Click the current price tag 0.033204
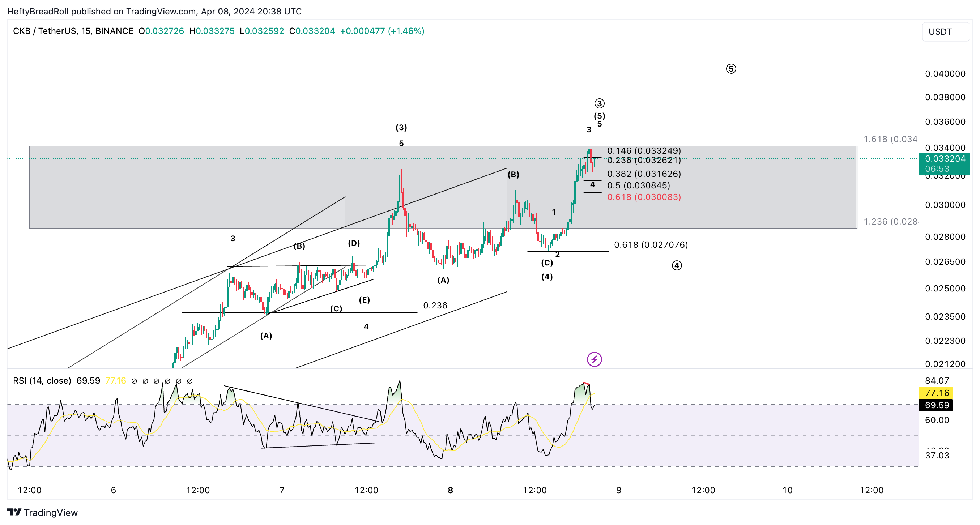The image size is (980, 525). coord(944,163)
